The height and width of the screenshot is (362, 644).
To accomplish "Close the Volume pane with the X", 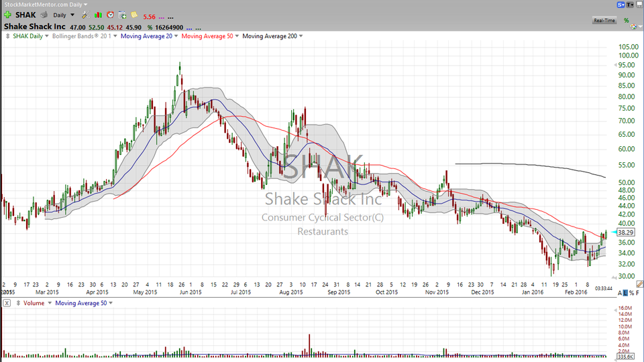I will 7,303.
